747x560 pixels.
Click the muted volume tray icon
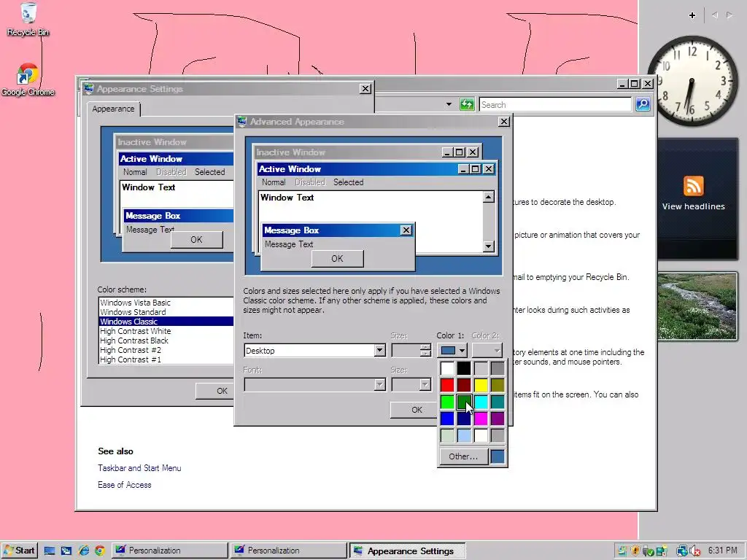pos(694,551)
